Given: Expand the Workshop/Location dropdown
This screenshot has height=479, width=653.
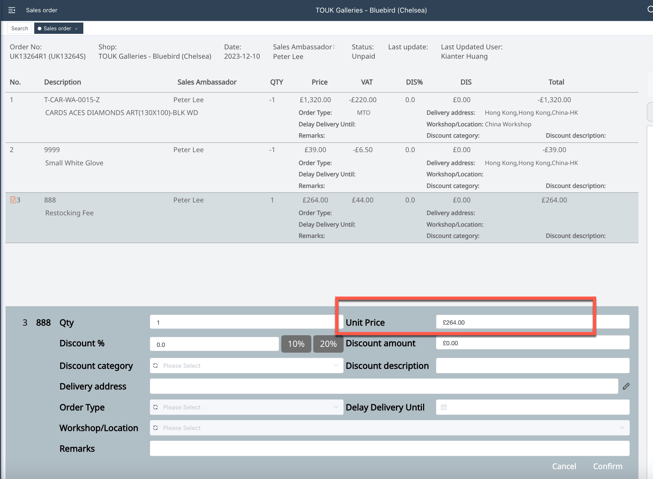Looking at the screenshot, I should 621,428.
